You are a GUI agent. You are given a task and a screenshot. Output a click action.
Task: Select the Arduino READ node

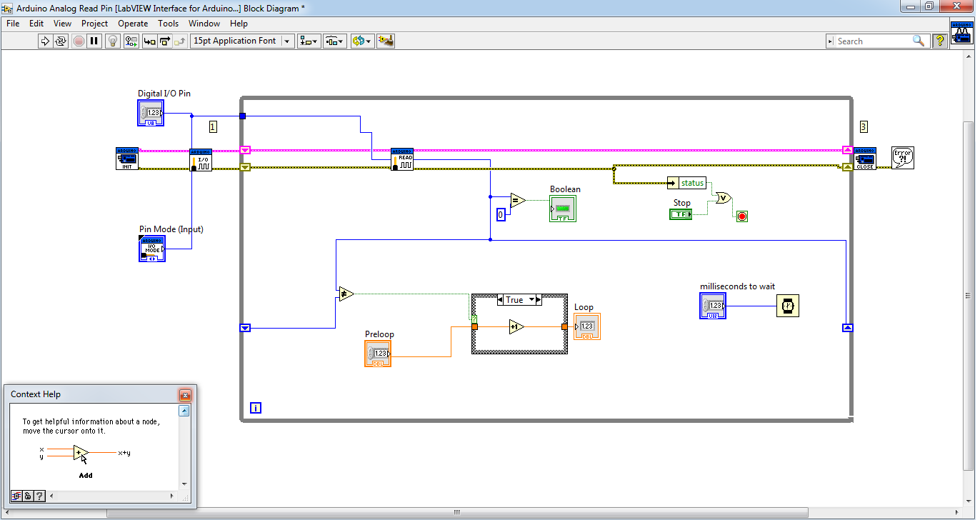402,159
